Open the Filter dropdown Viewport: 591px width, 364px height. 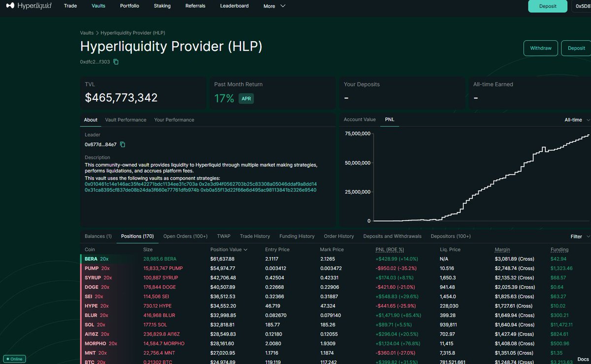point(580,237)
